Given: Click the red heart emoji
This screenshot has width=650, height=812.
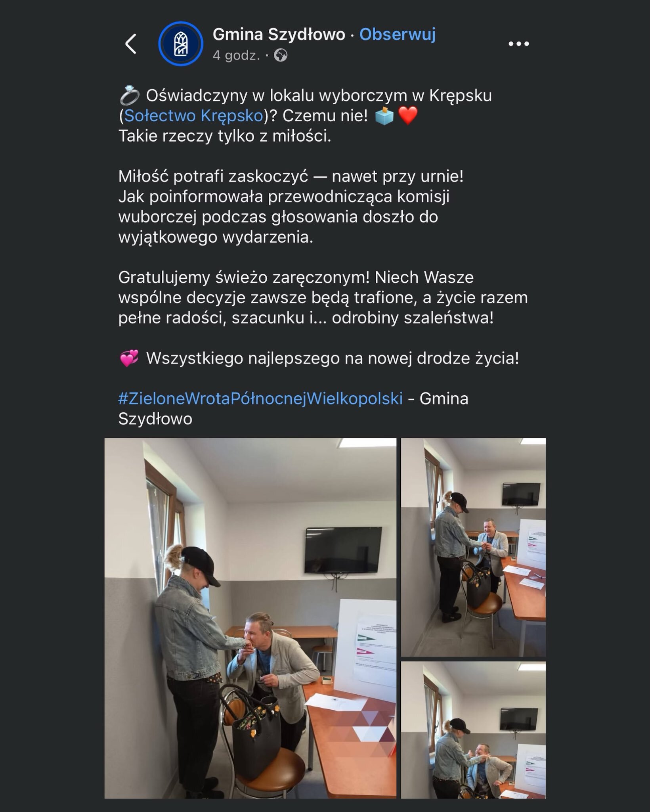Looking at the screenshot, I should [x=408, y=116].
